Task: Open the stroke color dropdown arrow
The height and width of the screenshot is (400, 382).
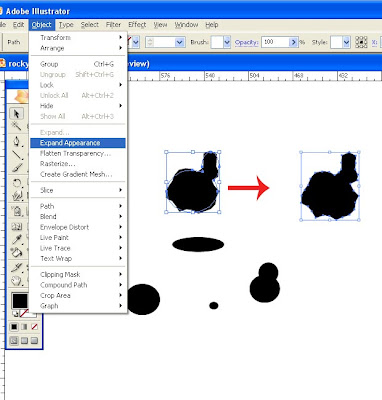Action: (136, 42)
